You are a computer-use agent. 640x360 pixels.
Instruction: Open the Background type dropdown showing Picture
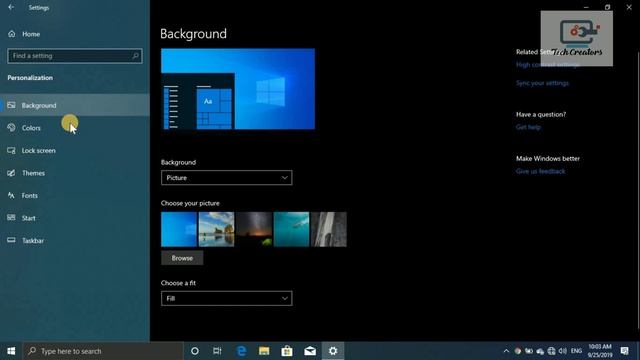coord(227,178)
